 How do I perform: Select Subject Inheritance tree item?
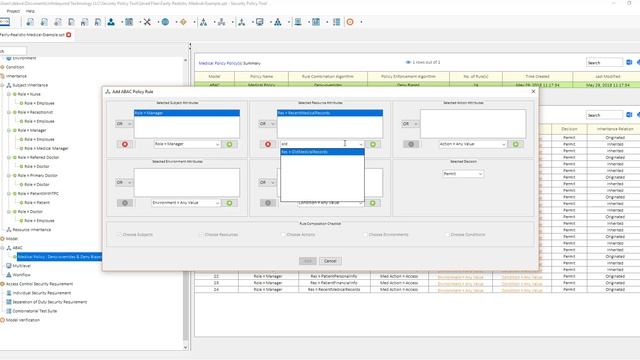30,85
